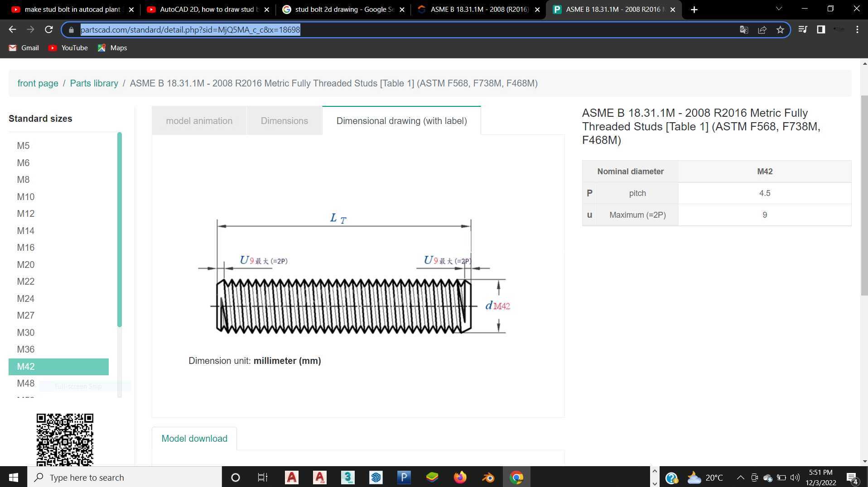Open the media control icon in toolbar
The width and height of the screenshot is (868, 487).
click(x=803, y=29)
